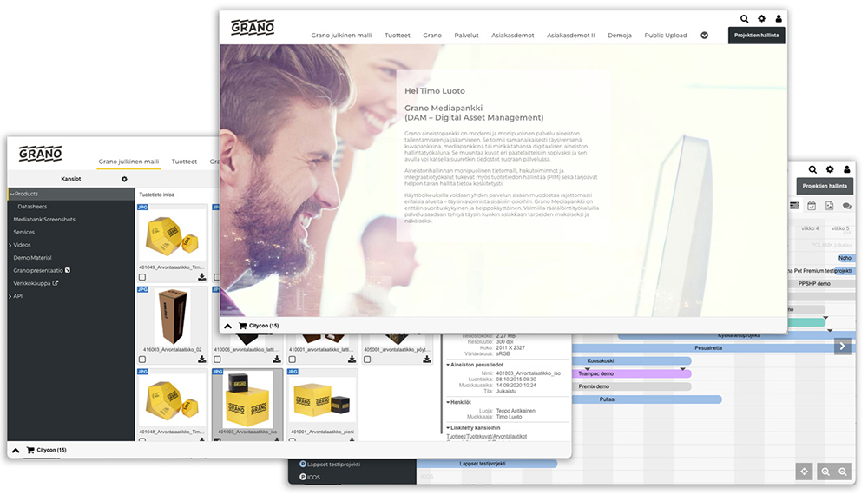
Task: Open file preview icon in project toolbar
Action: [x=829, y=206]
